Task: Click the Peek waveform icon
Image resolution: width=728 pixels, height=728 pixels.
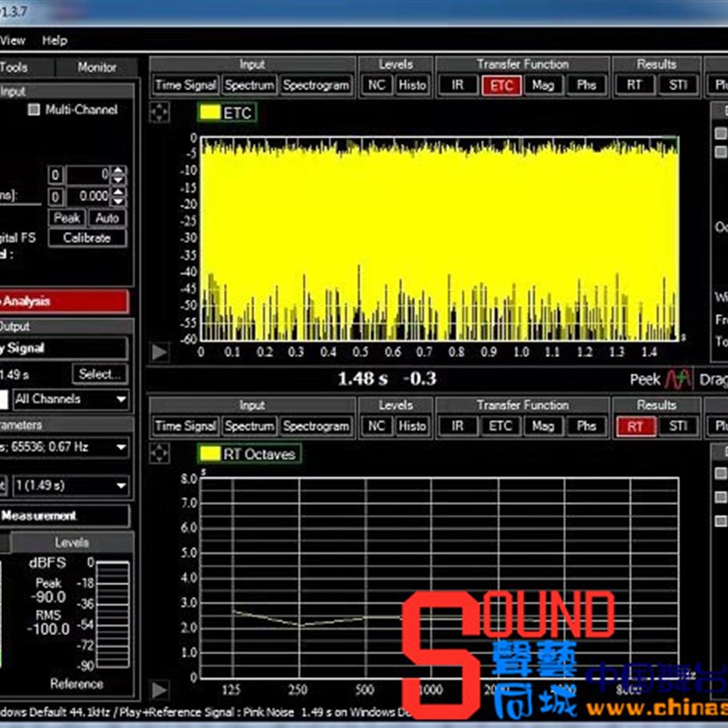Action: pos(678,379)
